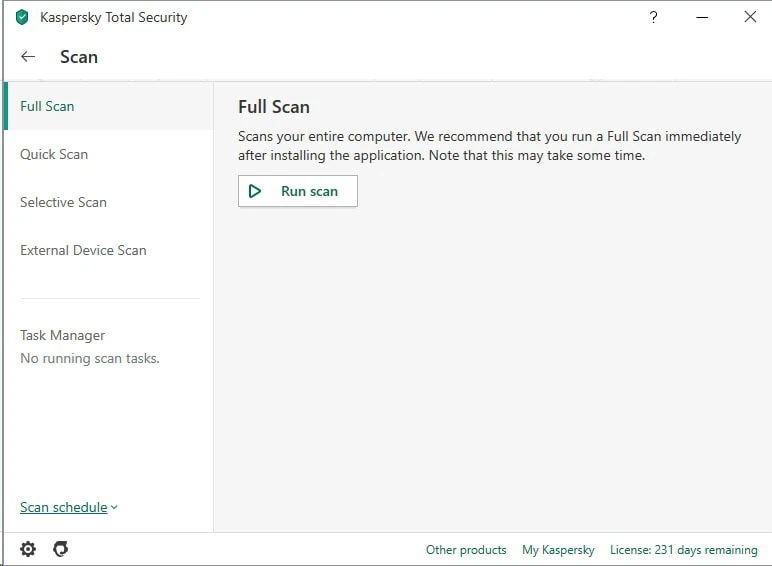
Task: Open the Selective Scan section
Action: coord(63,202)
